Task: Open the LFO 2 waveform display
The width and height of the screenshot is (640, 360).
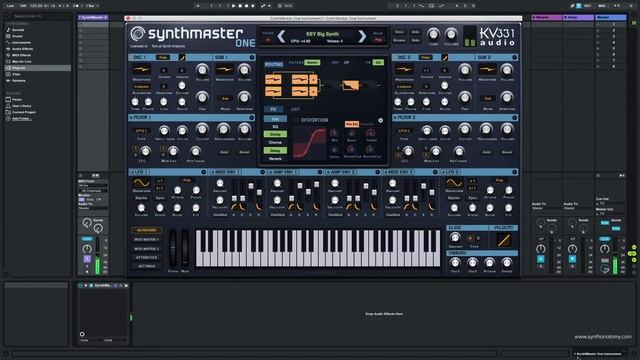Action: click(x=454, y=183)
